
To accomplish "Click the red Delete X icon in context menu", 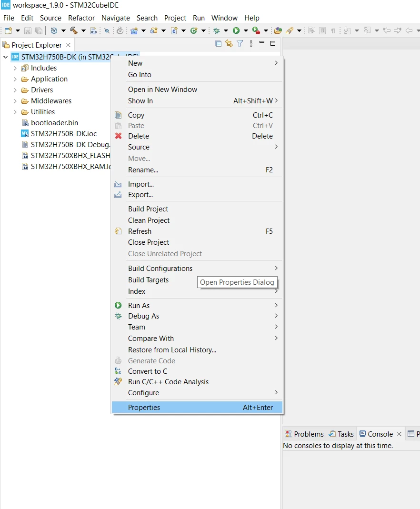I will coord(119,136).
